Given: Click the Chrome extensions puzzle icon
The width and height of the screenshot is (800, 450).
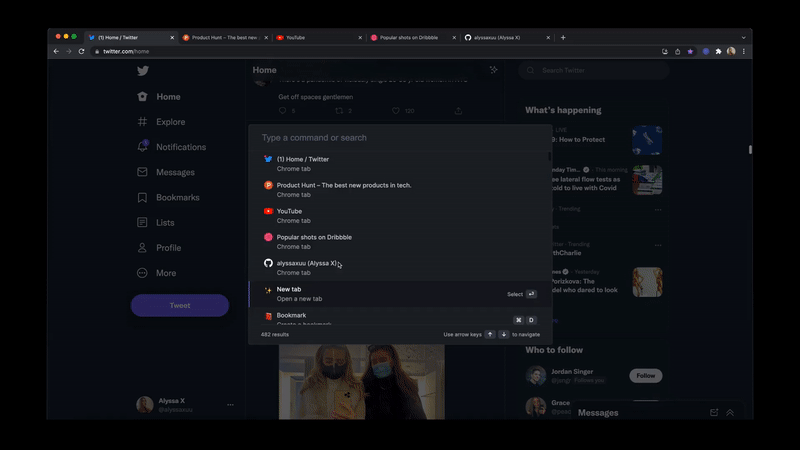Looking at the screenshot, I should 718,51.
